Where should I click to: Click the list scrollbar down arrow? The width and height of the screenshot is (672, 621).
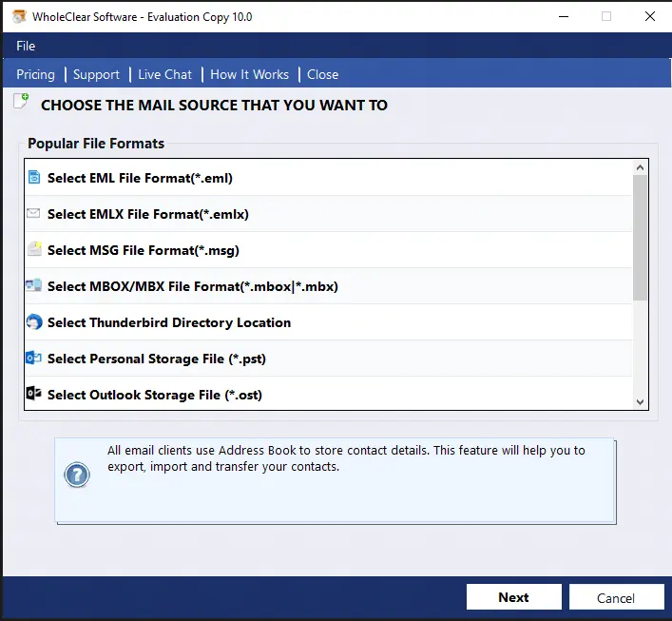click(640, 402)
